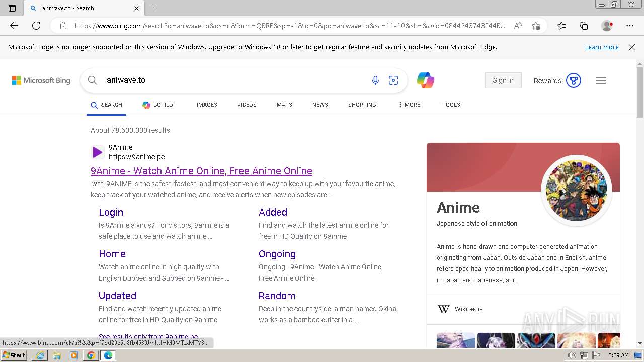This screenshot has height=362, width=644.
Task: Go back to the previous page
Action: tap(14, 26)
